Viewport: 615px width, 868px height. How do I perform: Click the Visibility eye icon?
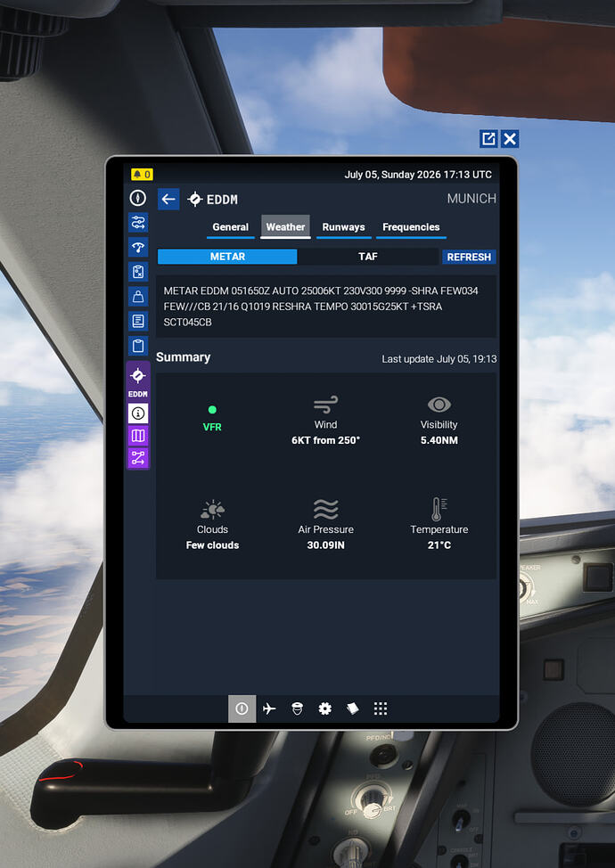click(x=439, y=405)
